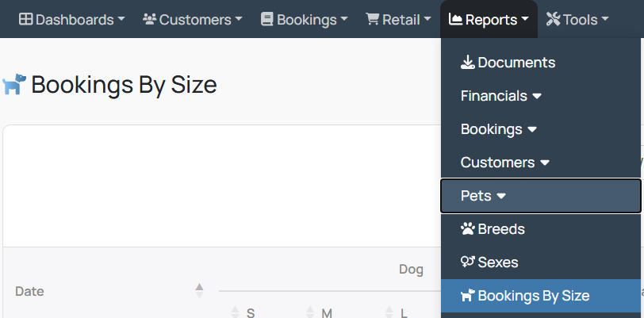This screenshot has height=318, width=644.
Task: Click the Retail shopping cart icon
Action: coord(373,19)
